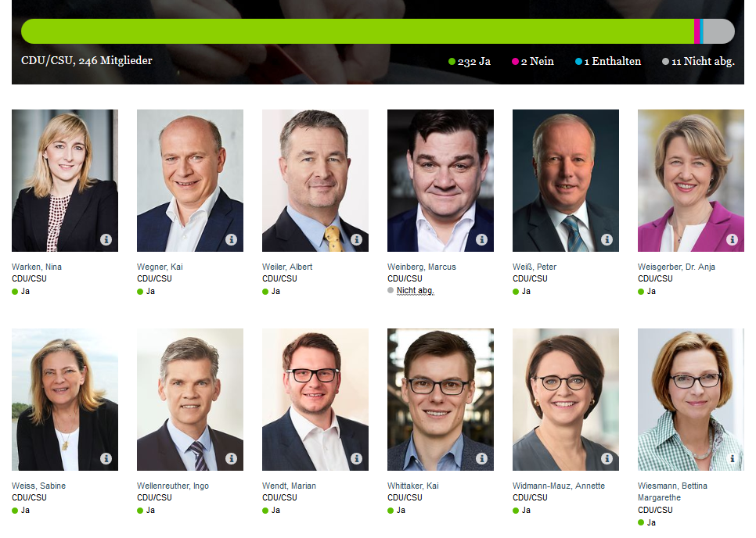Open info icon on Sabine Weiss's photo
Screen dimensions: 756x538
pyautogui.click(x=106, y=458)
